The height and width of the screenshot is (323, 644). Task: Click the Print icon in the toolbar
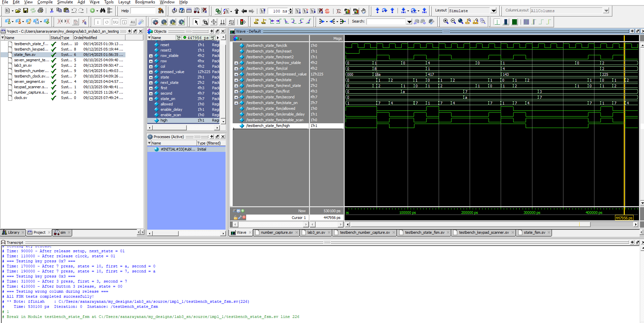40,11
